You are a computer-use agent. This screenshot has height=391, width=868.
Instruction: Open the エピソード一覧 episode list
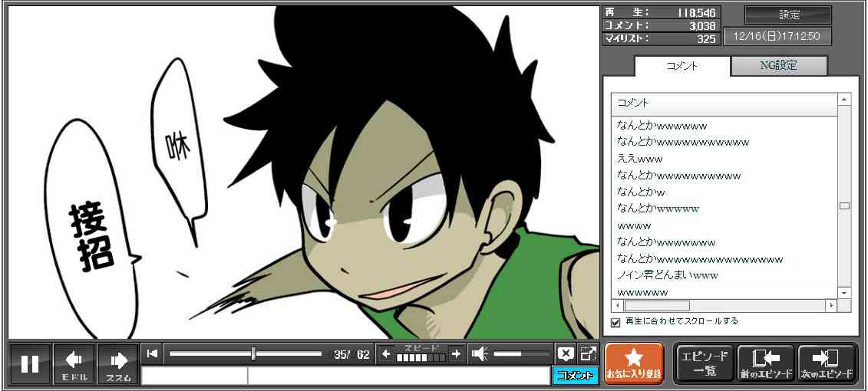tap(704, 363)
